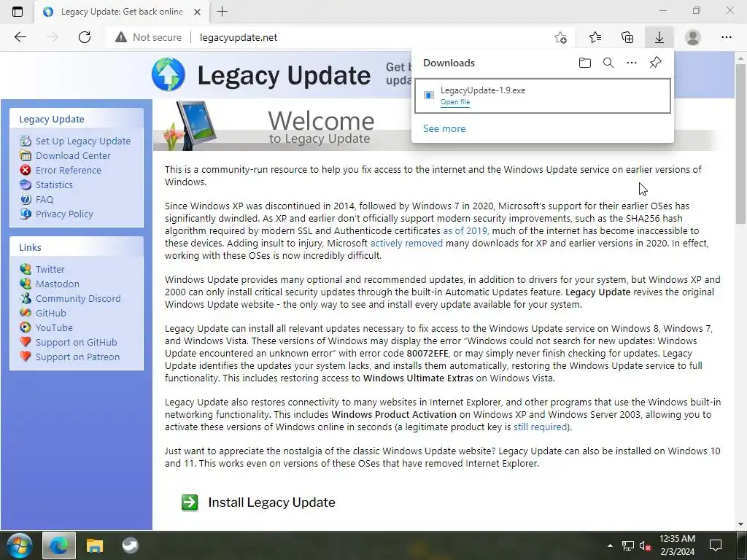Click the taskbar clock 12:35 AM
The height and width of the screenshot is (560, 747).
point(677,539)
